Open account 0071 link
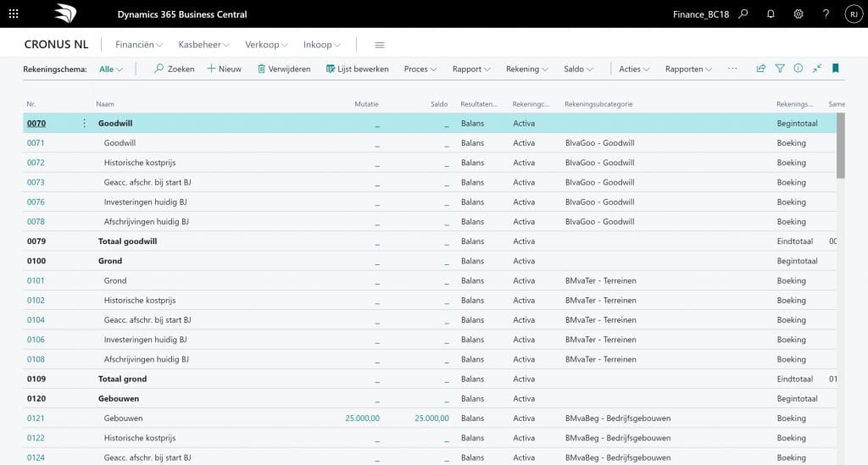Viewport: 868px width, 465px height. (36, 142)
